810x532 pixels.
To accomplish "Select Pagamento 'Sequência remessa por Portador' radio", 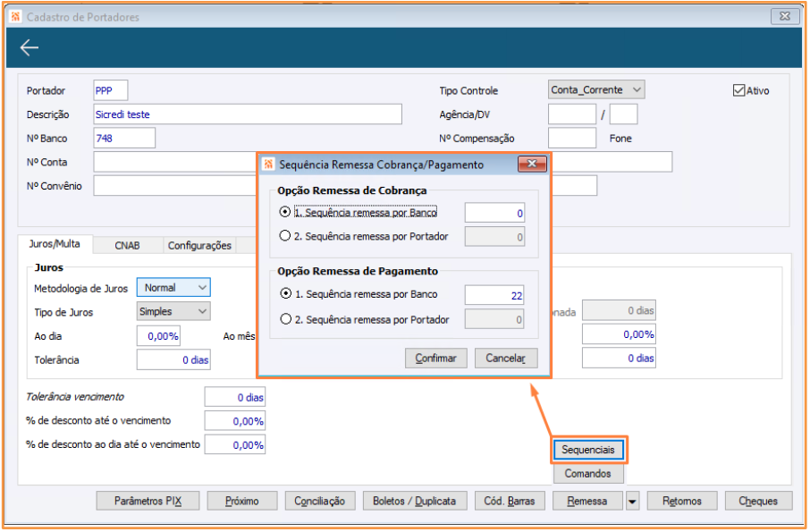I will (285, 319).
